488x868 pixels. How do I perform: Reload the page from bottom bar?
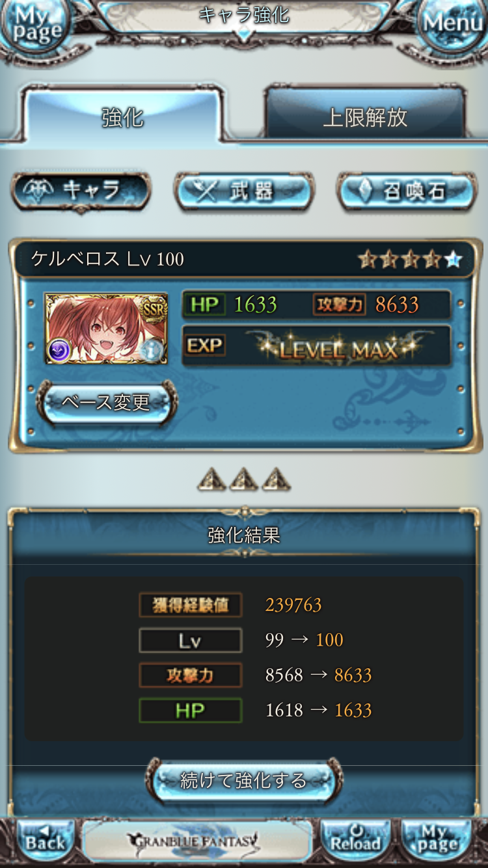tap(355, 840)
